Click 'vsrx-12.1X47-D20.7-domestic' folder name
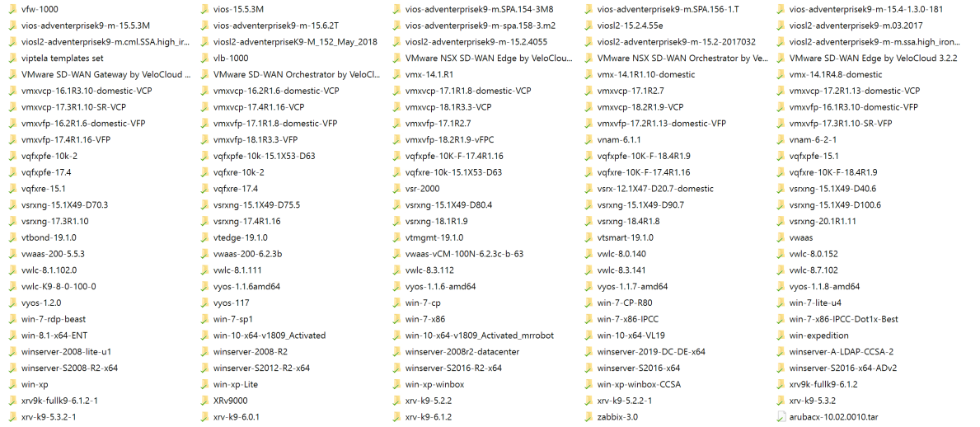 [x=655, y=188]
